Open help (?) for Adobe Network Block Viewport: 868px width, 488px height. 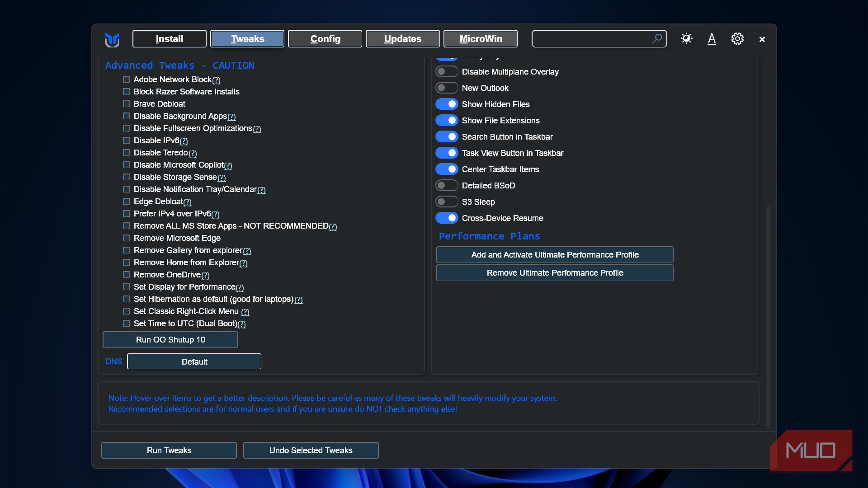(x=217, y=80)
